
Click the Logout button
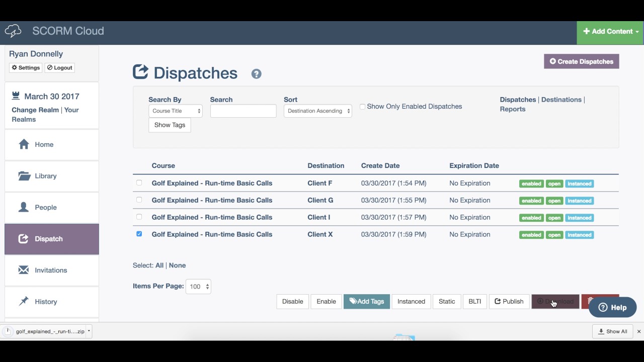point(60,67)
